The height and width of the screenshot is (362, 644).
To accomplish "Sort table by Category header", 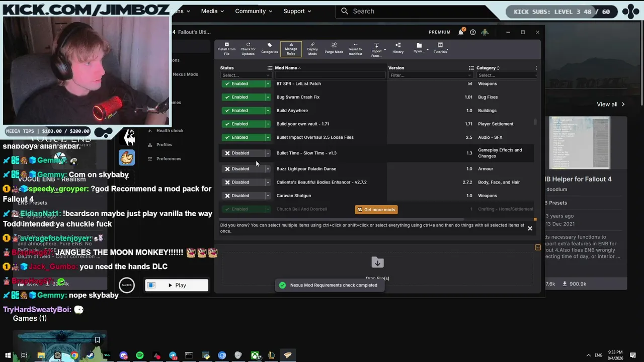I will [488, 68].
